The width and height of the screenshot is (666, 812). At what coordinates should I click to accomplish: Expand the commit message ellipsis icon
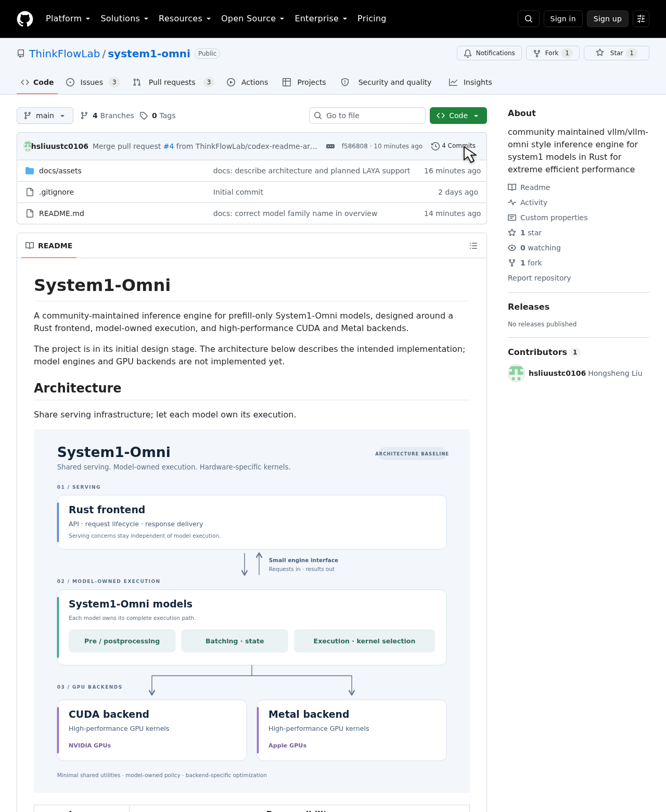330,146
